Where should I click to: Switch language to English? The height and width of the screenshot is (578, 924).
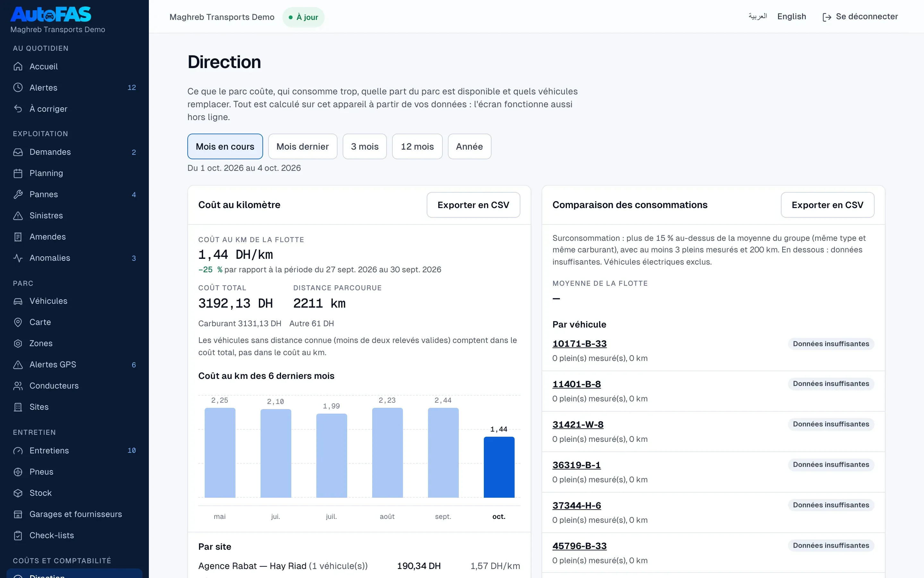point(791,16)
